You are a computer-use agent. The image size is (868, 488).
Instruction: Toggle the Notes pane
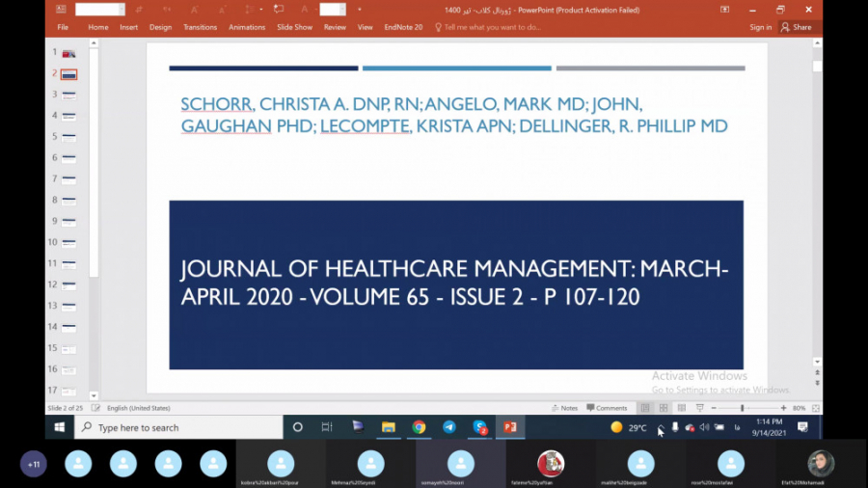[564, 408]
